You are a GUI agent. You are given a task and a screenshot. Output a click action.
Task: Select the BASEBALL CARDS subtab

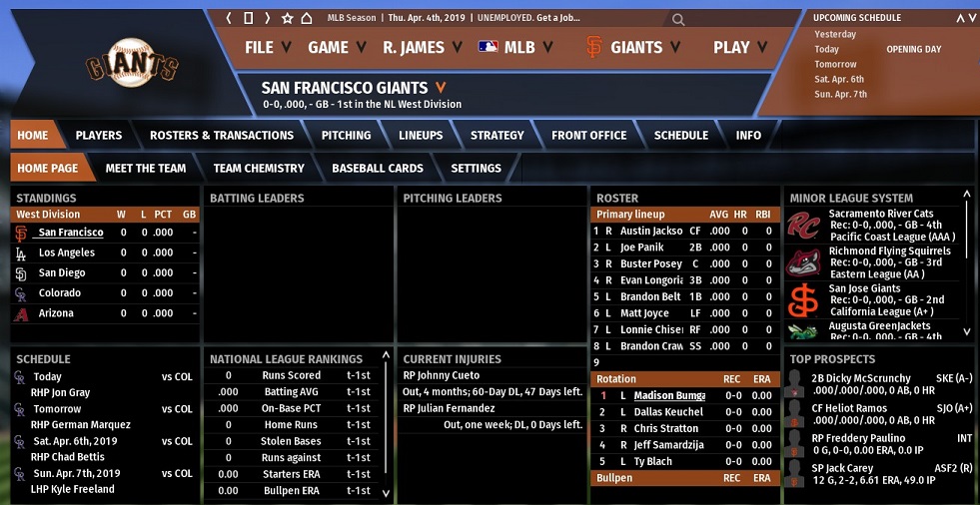coord(378,168)
